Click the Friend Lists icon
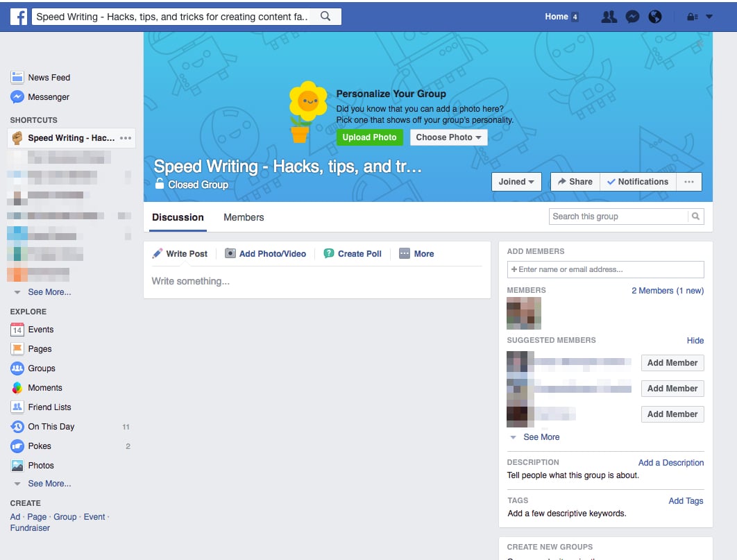Image resolution: width=737 pixels, height=560 pixels. tap(17, 407)
